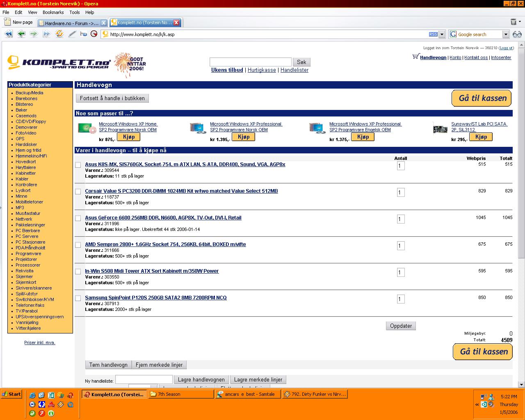
Task: Open the 'Ukens tilbud' link
Action: click(x=227, y=70)
